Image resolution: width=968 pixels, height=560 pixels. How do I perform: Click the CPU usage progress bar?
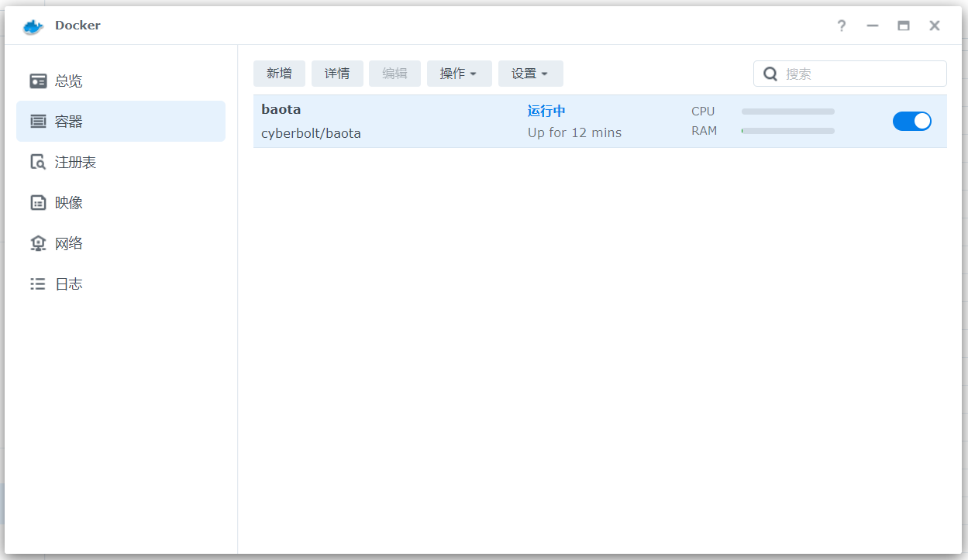coord(787,111)
